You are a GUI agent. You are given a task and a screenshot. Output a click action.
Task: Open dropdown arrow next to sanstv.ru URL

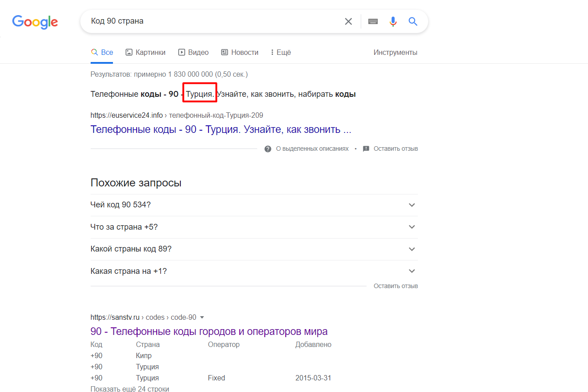(202, 318)
